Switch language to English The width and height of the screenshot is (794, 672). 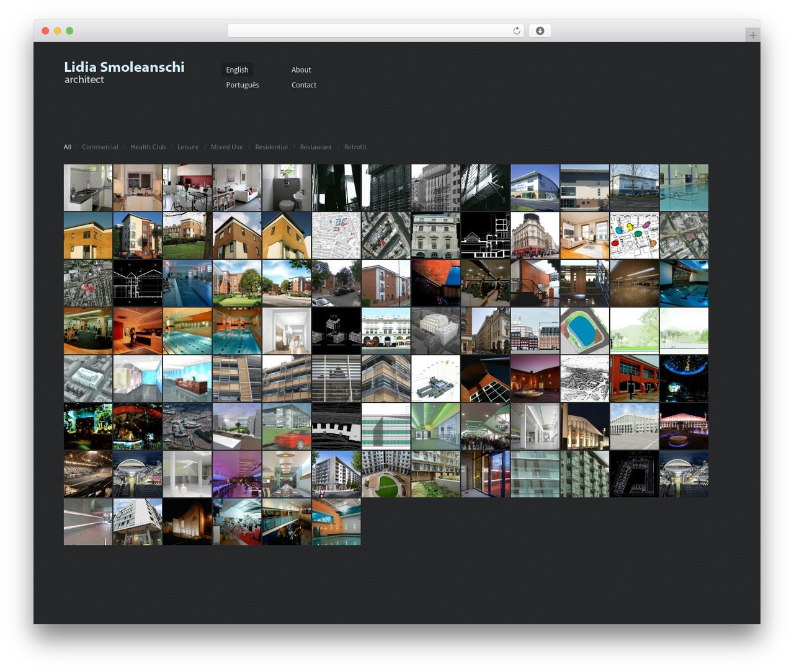tap(237, 70)
